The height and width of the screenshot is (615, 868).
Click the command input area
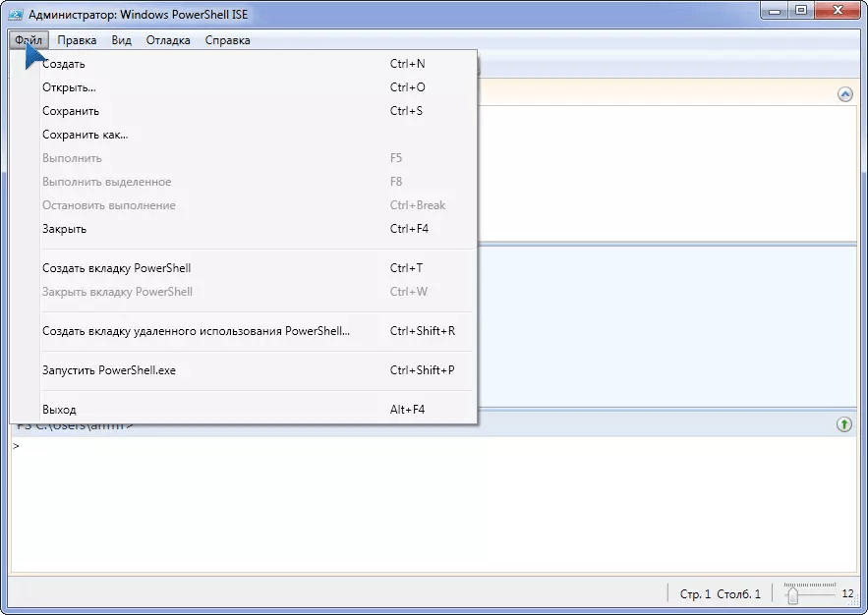[x=434, y=504]
